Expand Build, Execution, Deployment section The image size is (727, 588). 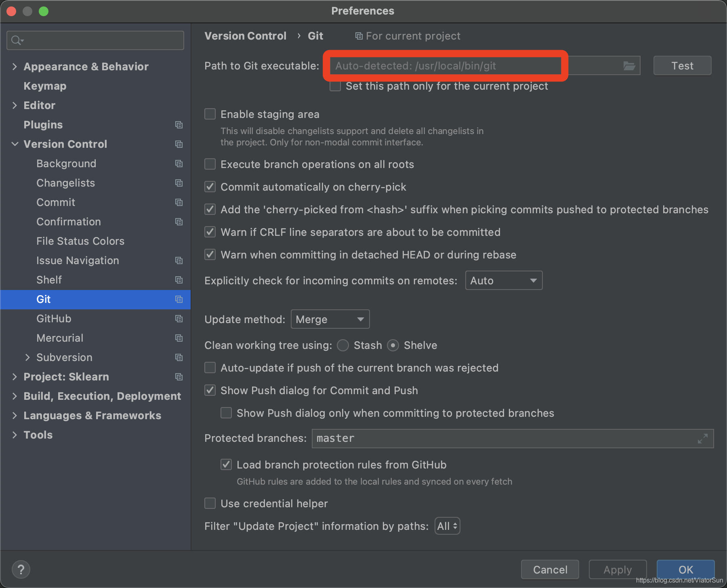15,396
